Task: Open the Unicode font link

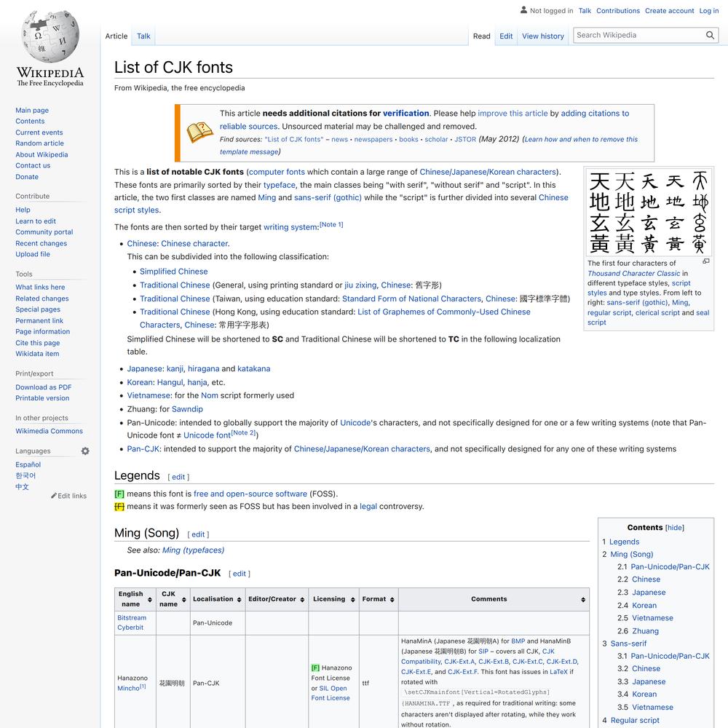Action: pos(207,435)
